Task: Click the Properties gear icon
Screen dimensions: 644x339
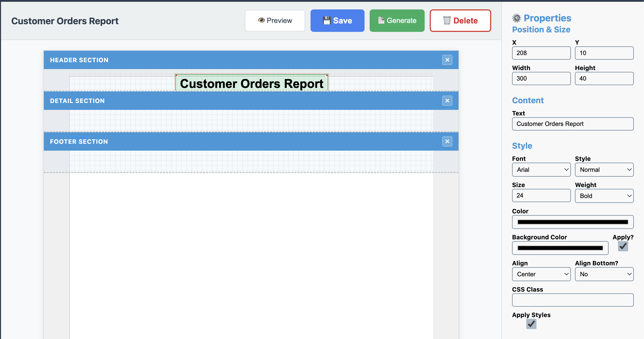Action: tap(517, 18)
